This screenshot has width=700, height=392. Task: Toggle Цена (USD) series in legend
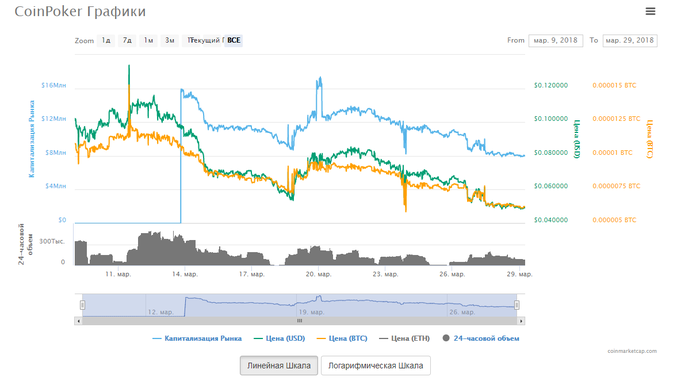[x=279, y=338]
